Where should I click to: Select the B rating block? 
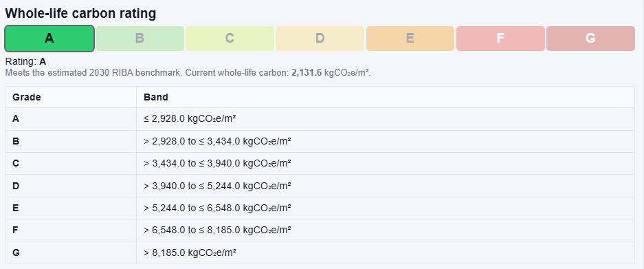(140, 39)
